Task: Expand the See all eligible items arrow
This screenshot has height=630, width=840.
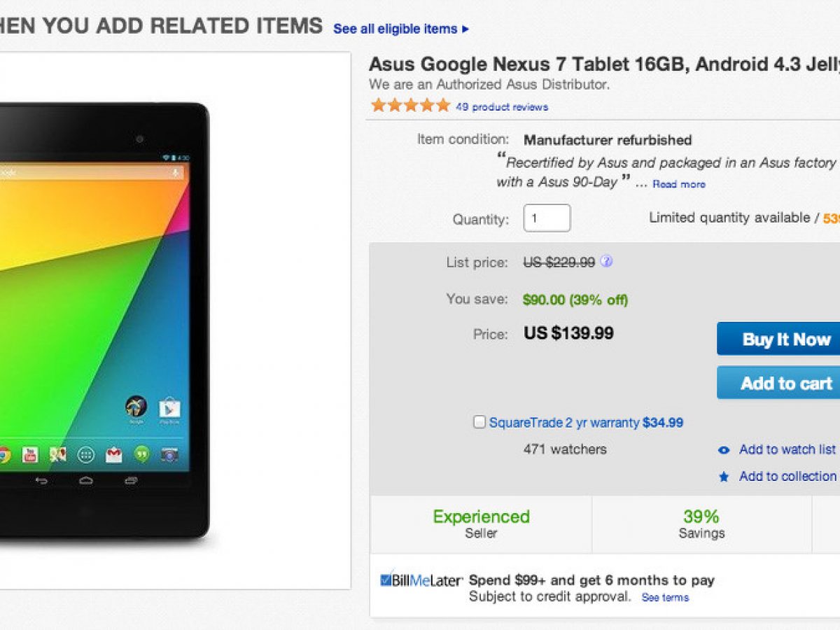Action: 465,29
